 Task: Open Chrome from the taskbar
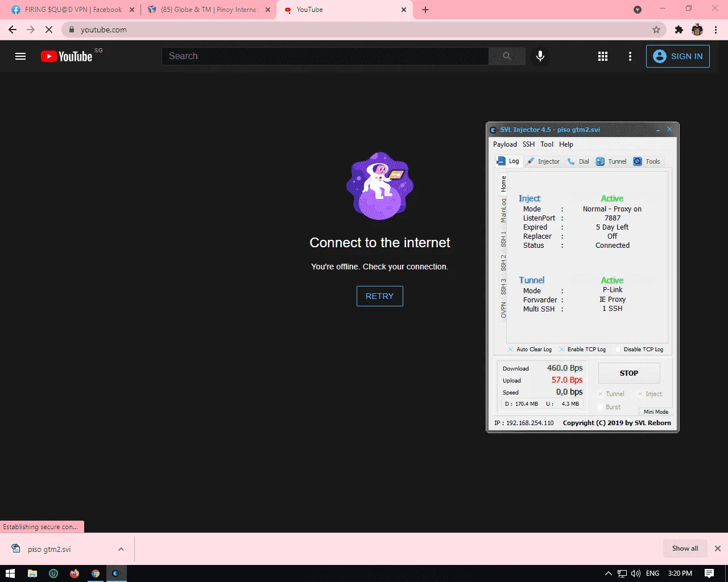(96, 573)
